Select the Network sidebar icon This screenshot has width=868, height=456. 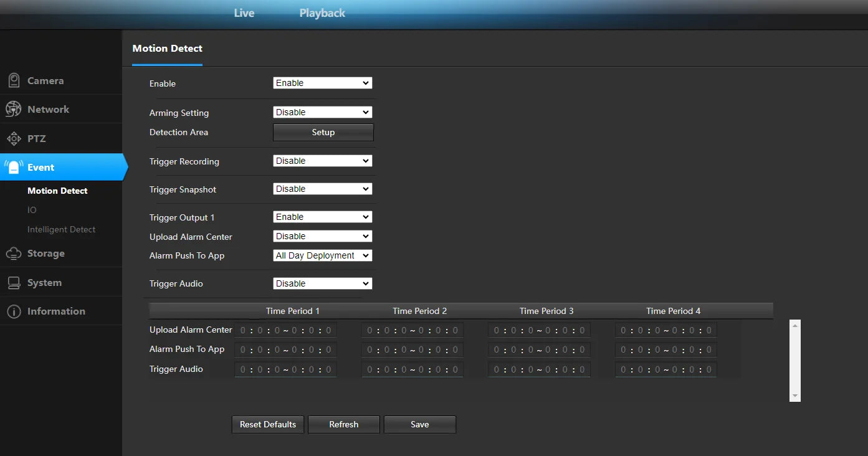pos(14,108)
